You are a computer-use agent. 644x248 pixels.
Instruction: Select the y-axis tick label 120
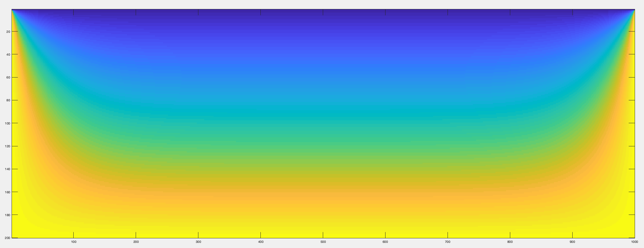point(7,146)
